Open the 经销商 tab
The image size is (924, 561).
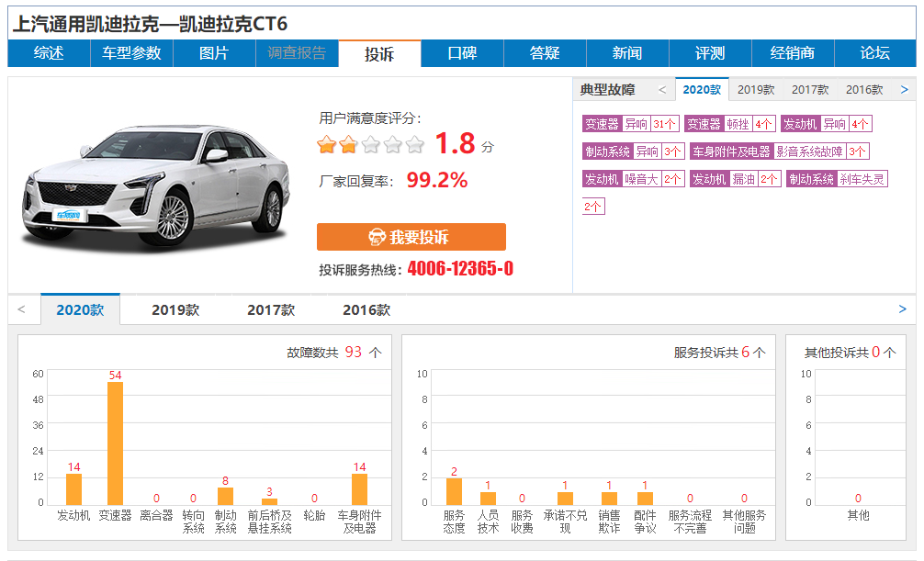coord(793,53)
